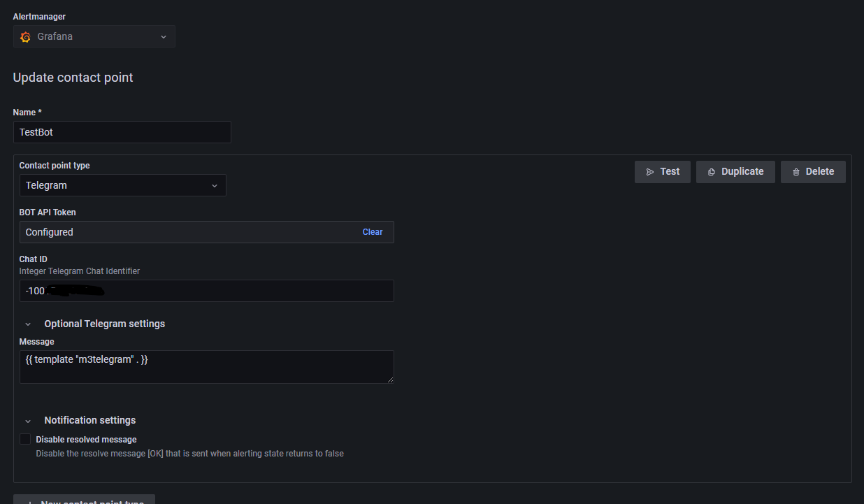Click the Message field label

pos(36,342)
